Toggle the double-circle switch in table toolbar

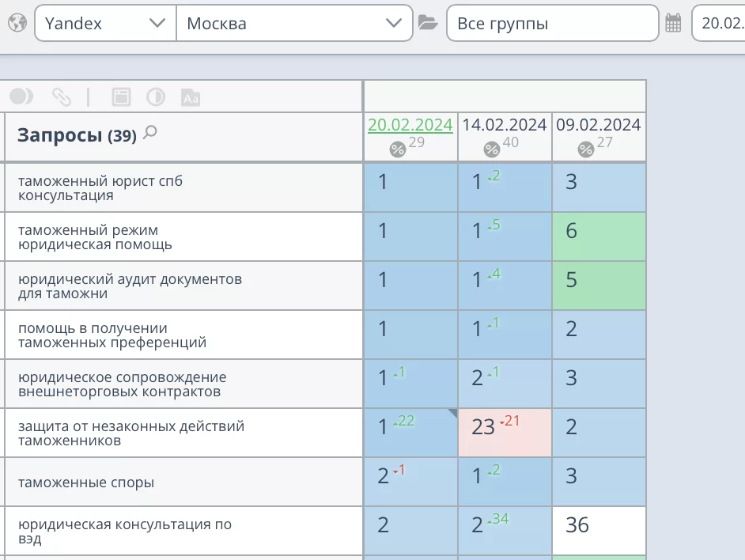click(21, 96)
